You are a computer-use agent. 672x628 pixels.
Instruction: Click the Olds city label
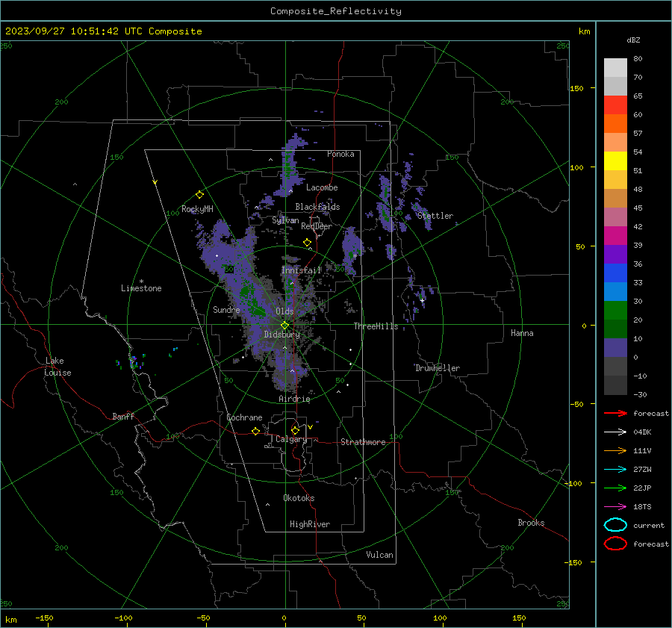tap(284, 311)
